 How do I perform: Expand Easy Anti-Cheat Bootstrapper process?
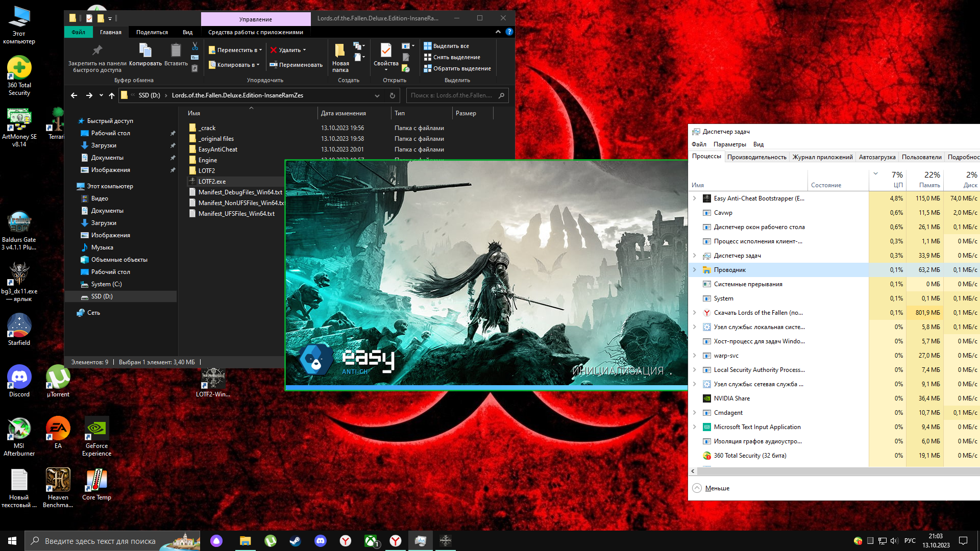tap(694, 198)
